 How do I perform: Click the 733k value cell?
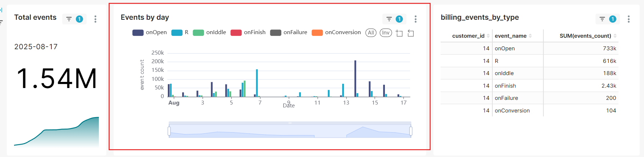(x=581, y=49)
